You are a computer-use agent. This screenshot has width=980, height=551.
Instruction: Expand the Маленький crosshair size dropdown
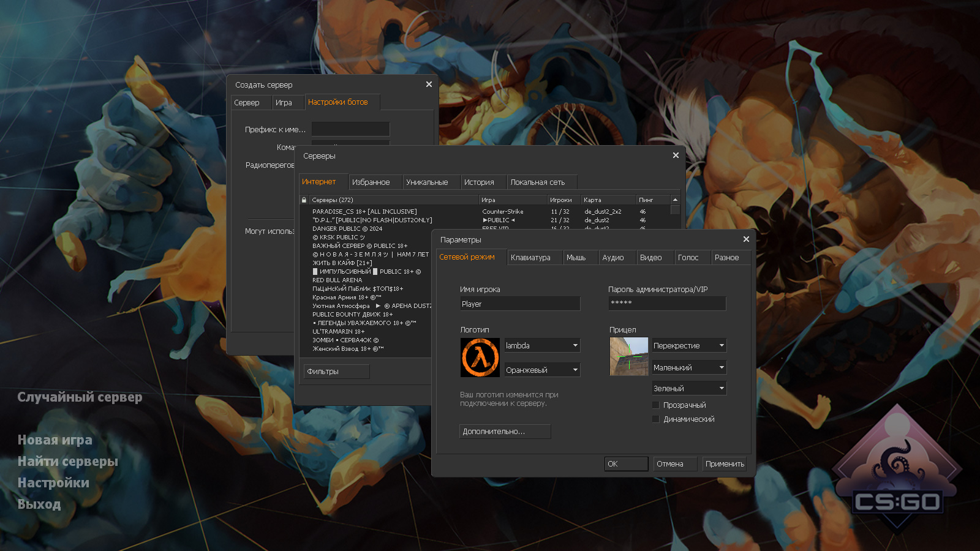688,368
